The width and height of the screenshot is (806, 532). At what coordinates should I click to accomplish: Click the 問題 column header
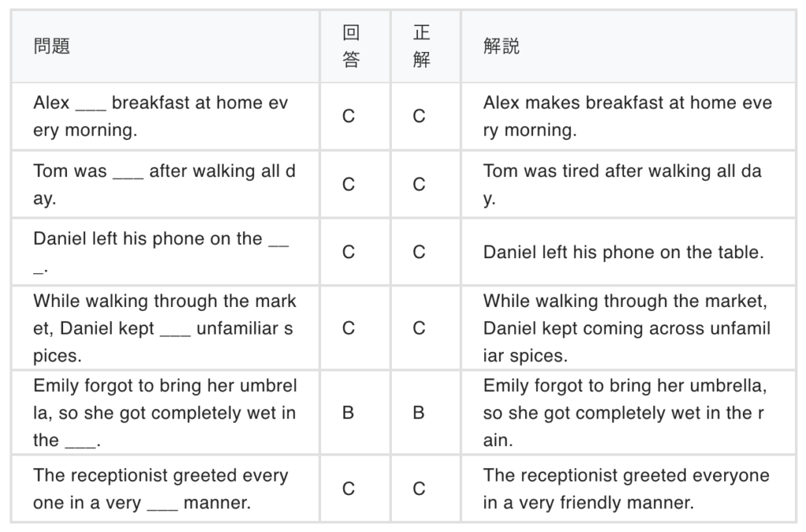click(52, 46)
